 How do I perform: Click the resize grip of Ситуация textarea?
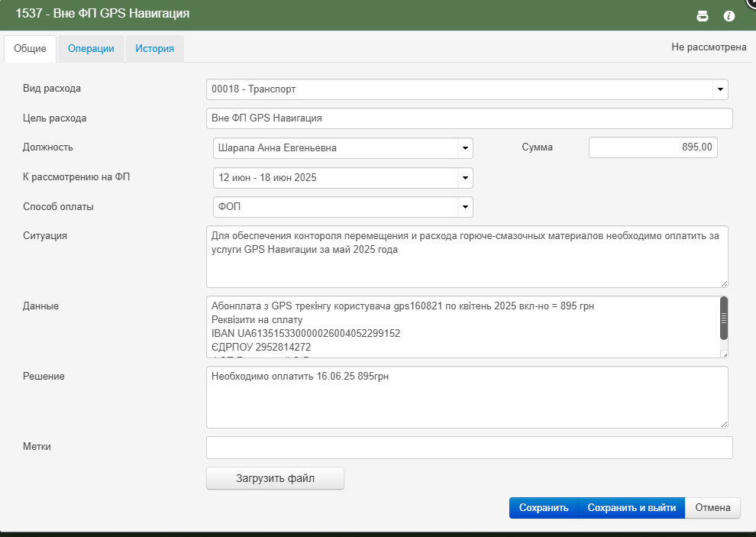coord(724,283)
